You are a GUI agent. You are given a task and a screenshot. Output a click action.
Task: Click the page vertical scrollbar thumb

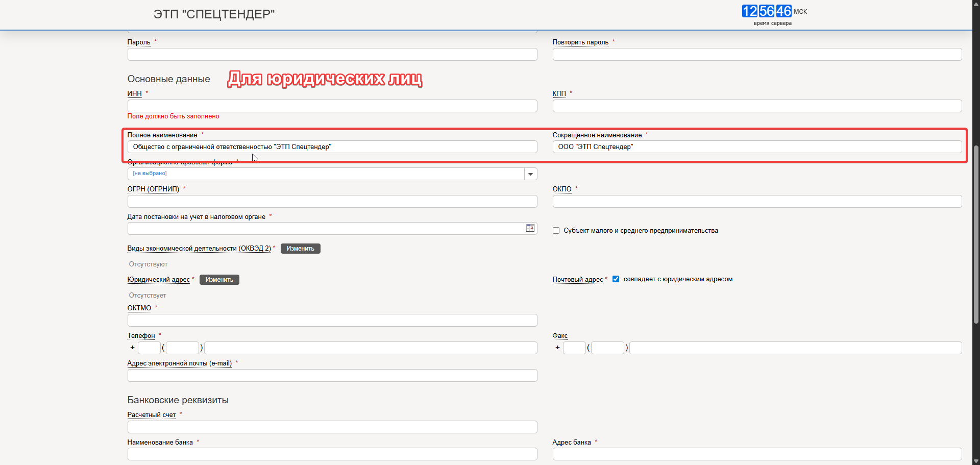click(976, 235)
